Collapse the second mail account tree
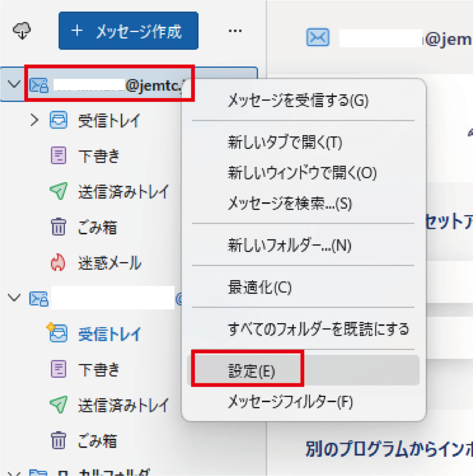Image resolution: width=473 pixels, height=476 pixels. coord(15,298)
